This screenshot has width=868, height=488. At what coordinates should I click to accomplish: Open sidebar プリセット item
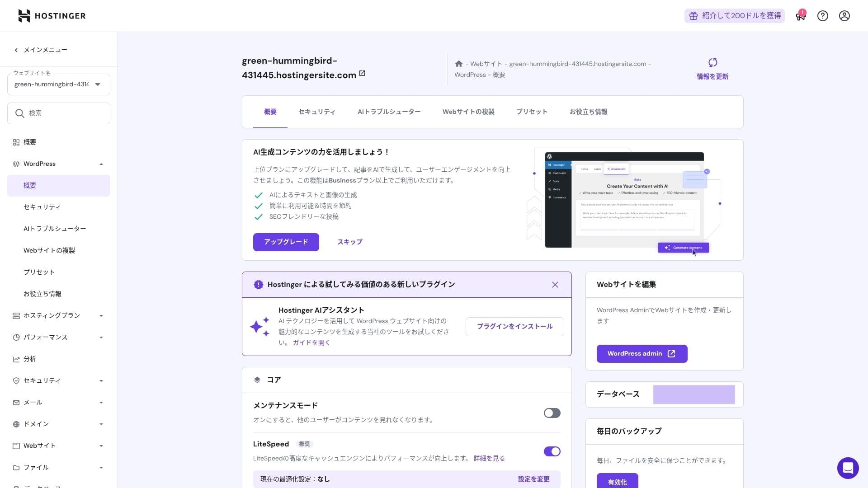click(x=59, y=272)
